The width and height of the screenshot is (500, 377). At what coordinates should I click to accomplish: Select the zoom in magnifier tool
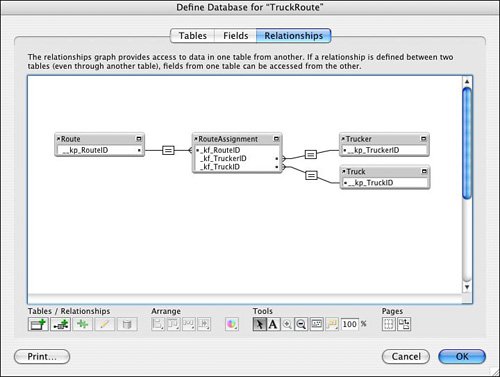pos(287,324)
